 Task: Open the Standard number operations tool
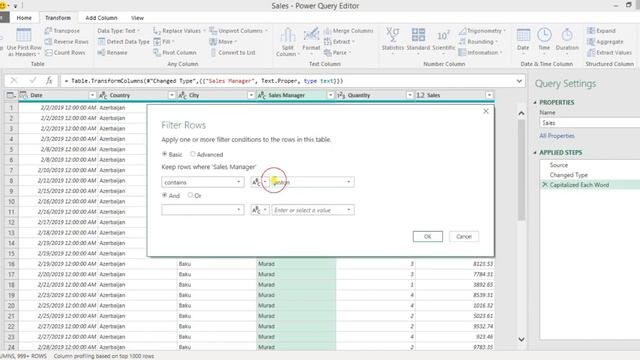click(x=418, y=40)
